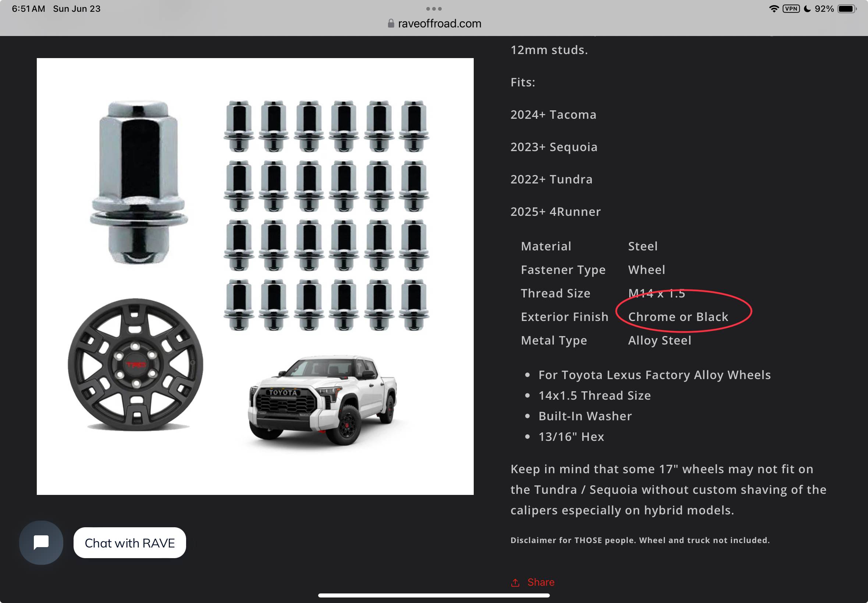
Task: Tap the raveoffroad.com address bar
Action: (434, 24)
